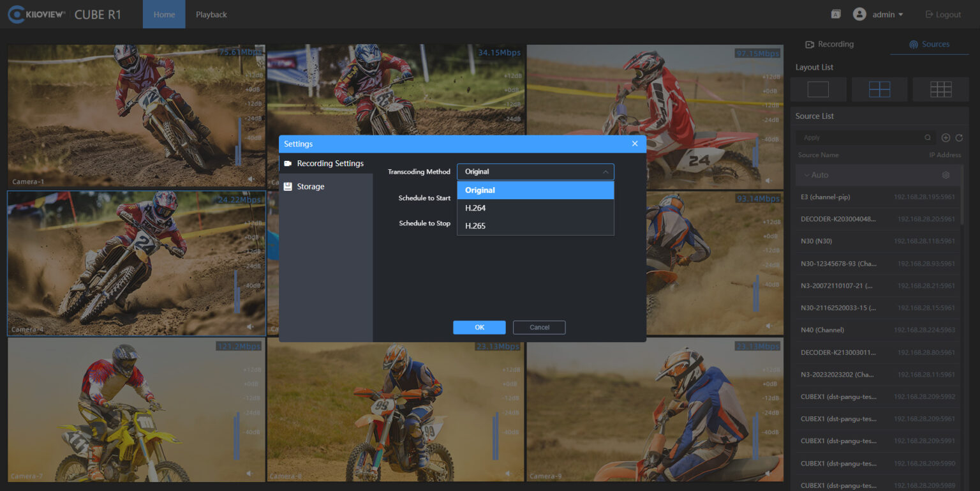The height and width of the screenshot is (491, 980).
Task: Toggle the Camera-7 speaker icon
Action: [251, 473]
